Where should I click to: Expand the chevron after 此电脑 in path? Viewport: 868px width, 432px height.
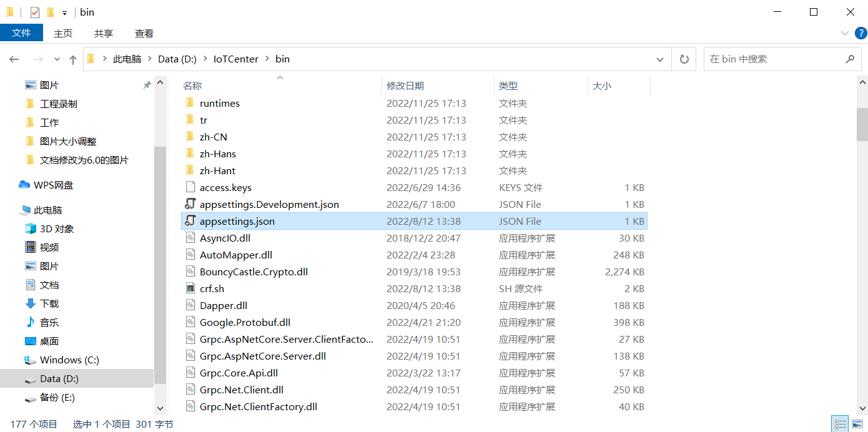coord(149,59)
